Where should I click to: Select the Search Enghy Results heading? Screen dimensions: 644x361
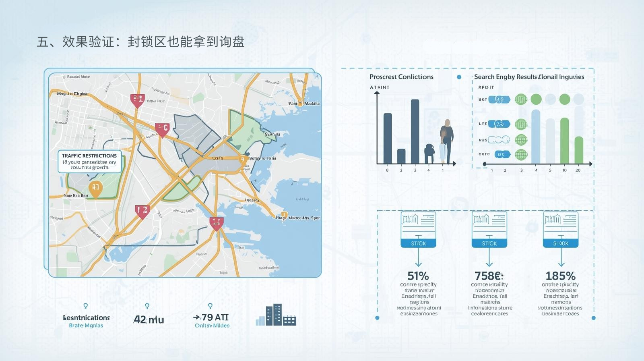tap(529, 77)
